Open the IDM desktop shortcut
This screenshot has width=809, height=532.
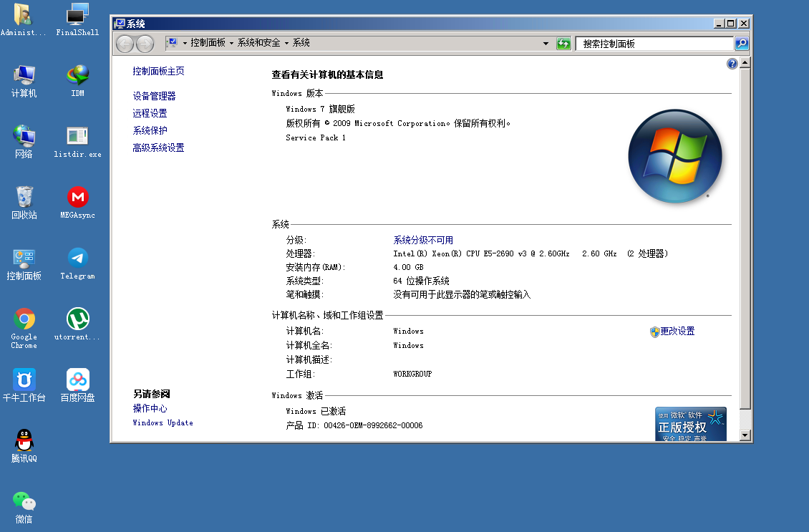[x=77, y=76]
